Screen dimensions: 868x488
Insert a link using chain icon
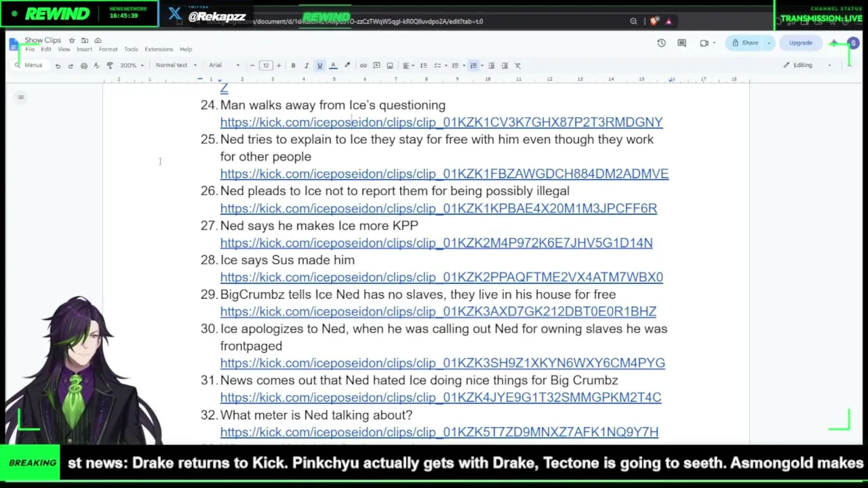point(363,66)
